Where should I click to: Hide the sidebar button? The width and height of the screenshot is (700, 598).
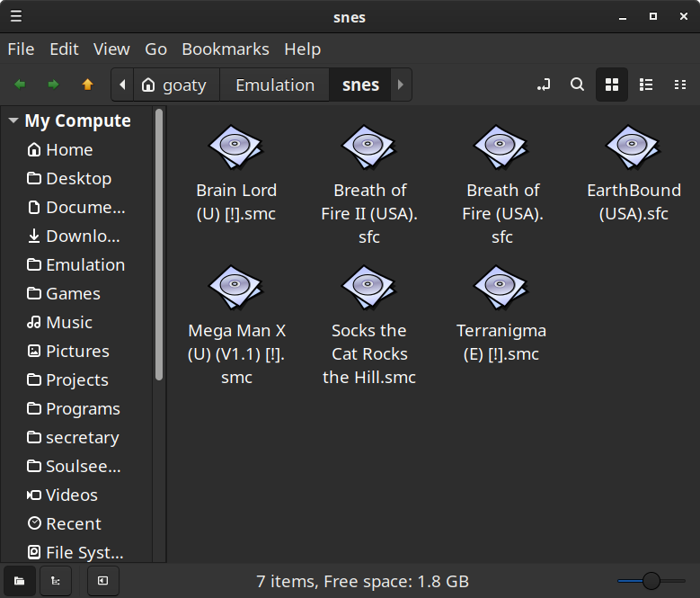click(102, 581)
